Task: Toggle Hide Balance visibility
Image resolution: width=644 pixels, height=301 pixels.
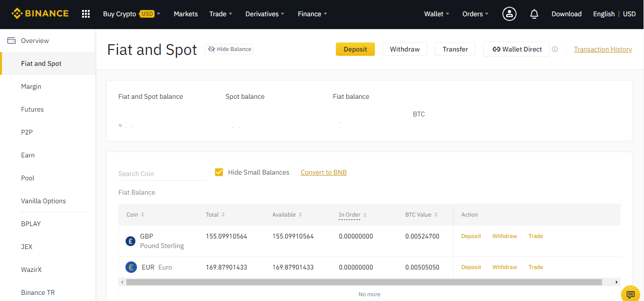Action: 229,49
